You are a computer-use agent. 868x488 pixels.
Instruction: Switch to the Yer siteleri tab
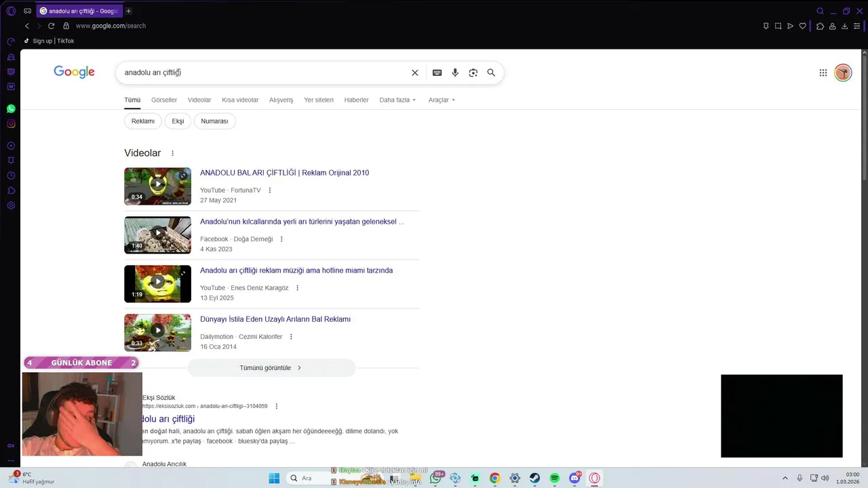319,100
